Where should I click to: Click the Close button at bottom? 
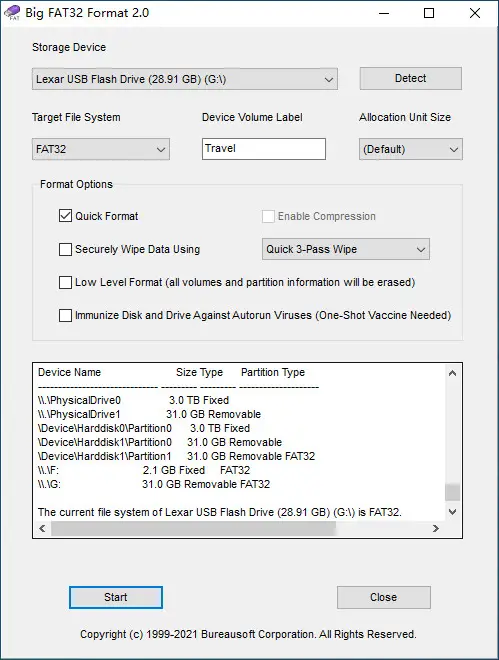coord(384,597)
